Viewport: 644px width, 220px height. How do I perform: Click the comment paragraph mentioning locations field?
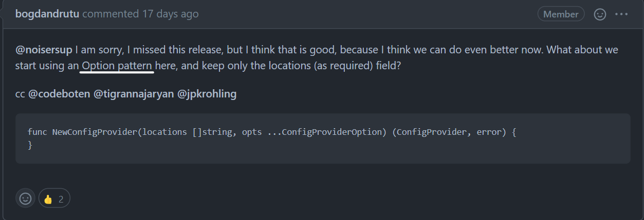[317, 58]
